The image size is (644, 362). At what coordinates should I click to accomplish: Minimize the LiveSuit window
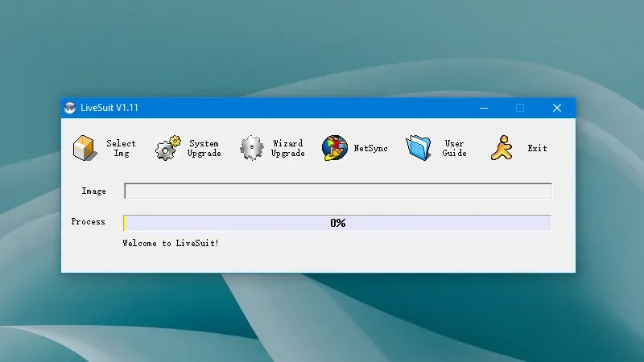tap(484, 108)
